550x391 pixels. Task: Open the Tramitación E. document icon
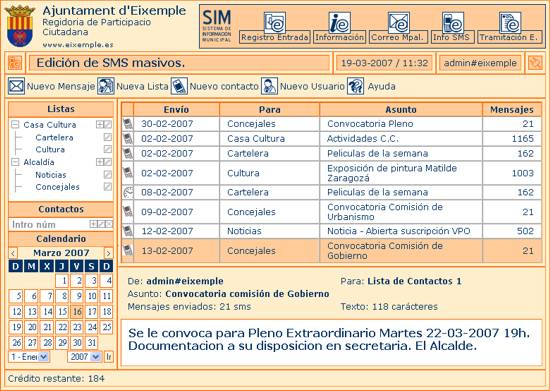point(510,22)
